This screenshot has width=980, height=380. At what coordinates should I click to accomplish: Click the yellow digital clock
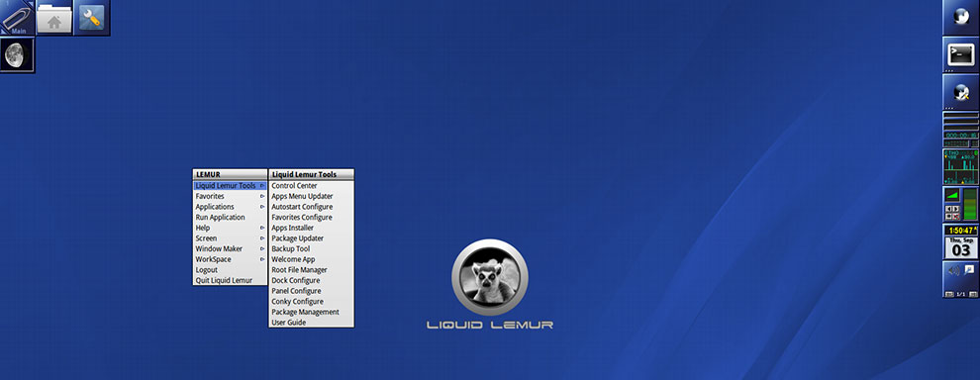[961, 230]
